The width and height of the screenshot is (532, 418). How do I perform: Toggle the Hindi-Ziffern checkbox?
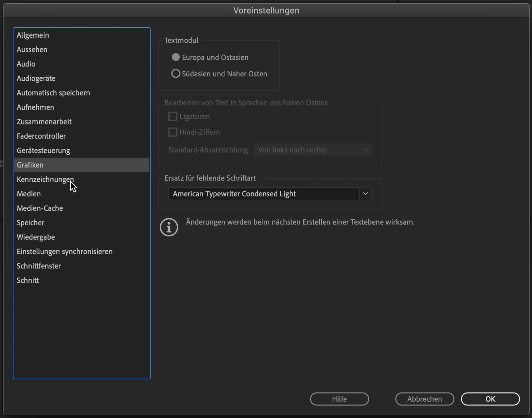click(173, 132)
